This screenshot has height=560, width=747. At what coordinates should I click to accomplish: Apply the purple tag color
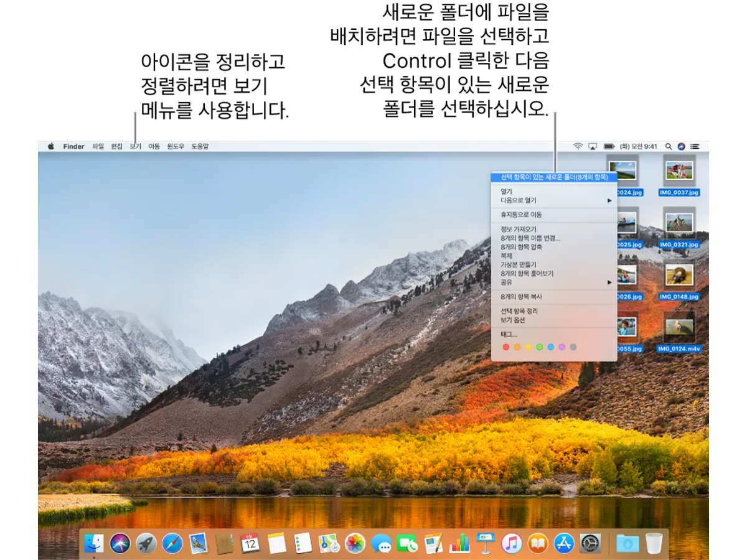(x=561, y=347)
